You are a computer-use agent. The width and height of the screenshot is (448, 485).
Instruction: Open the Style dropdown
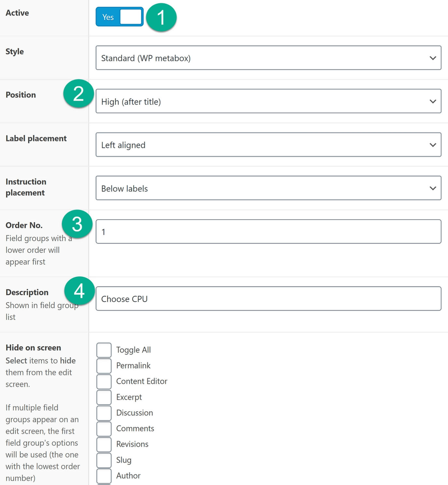click(x=268, y=58)
